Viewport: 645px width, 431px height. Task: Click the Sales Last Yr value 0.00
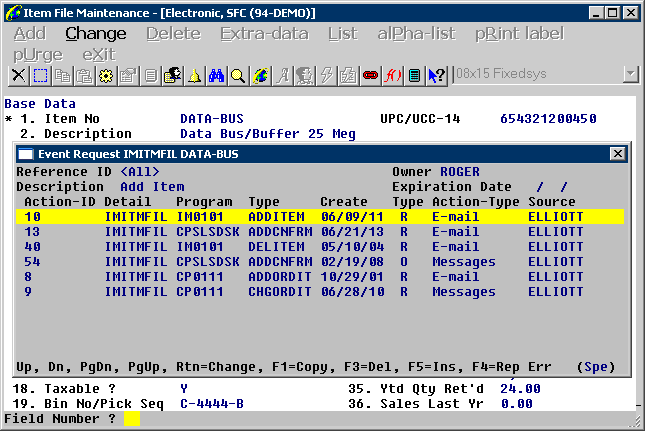[x=517, y=404]
